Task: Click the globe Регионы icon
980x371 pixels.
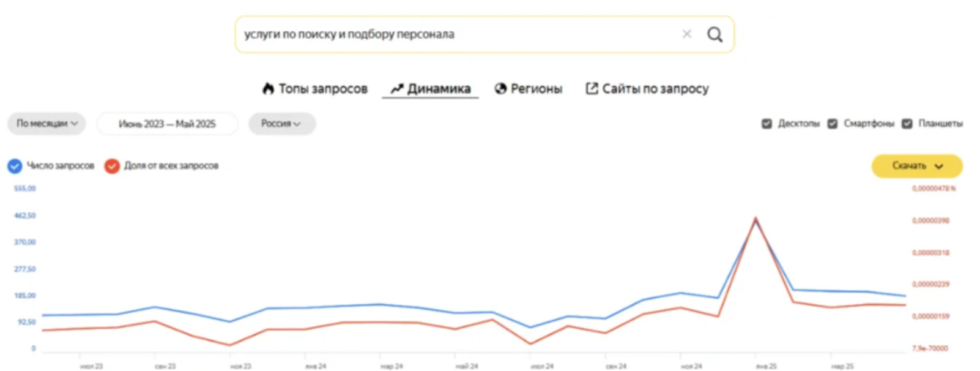Action: [x=501, y=89]
